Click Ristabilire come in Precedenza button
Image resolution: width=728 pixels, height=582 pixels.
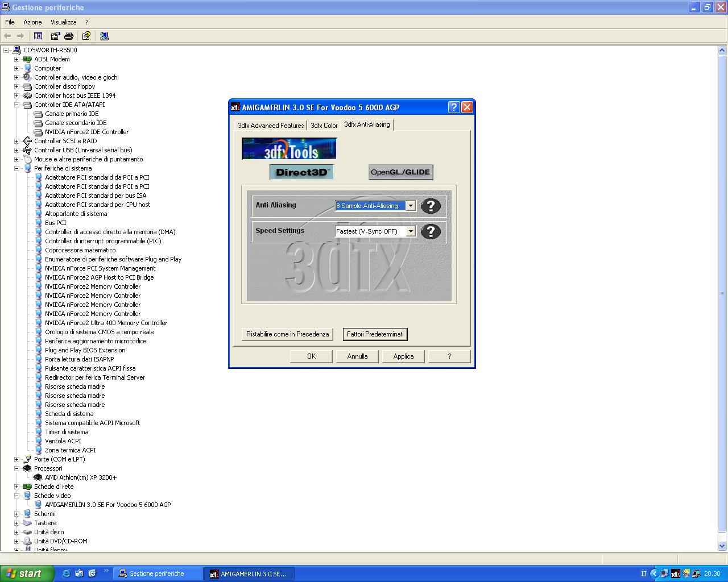point(287,334)
